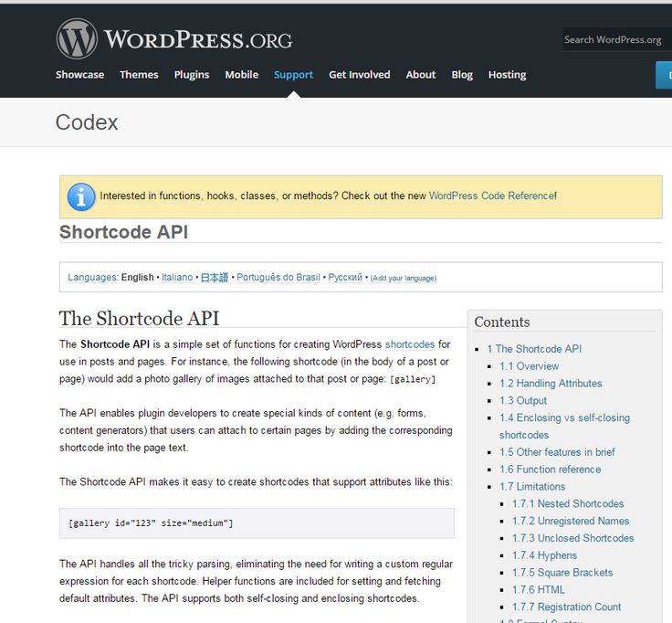Image resolution: width=672 pixels, height=623 pixels.
Task: Click Add your language link
Action: coord(404,279)
